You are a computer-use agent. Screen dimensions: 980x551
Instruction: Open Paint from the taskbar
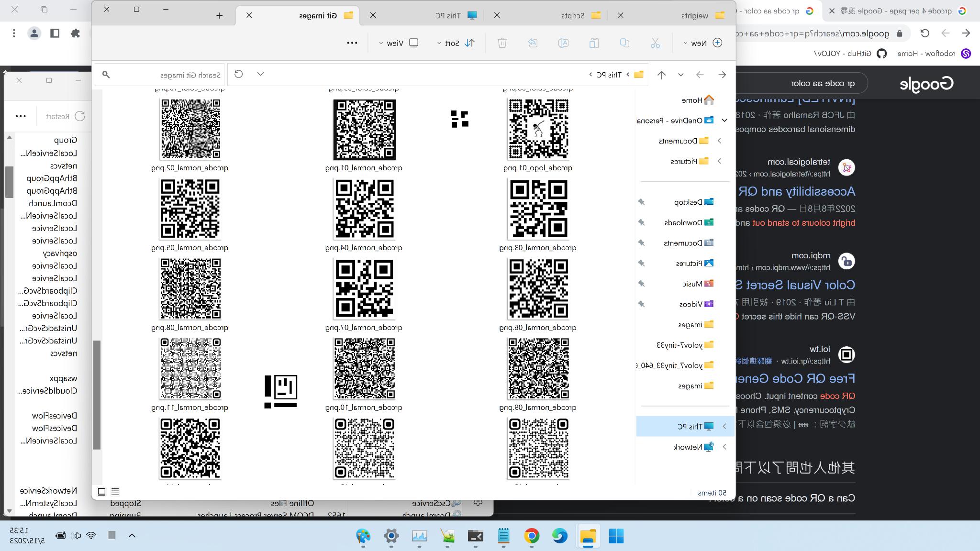pyautogui.click(x=364, y=536)
